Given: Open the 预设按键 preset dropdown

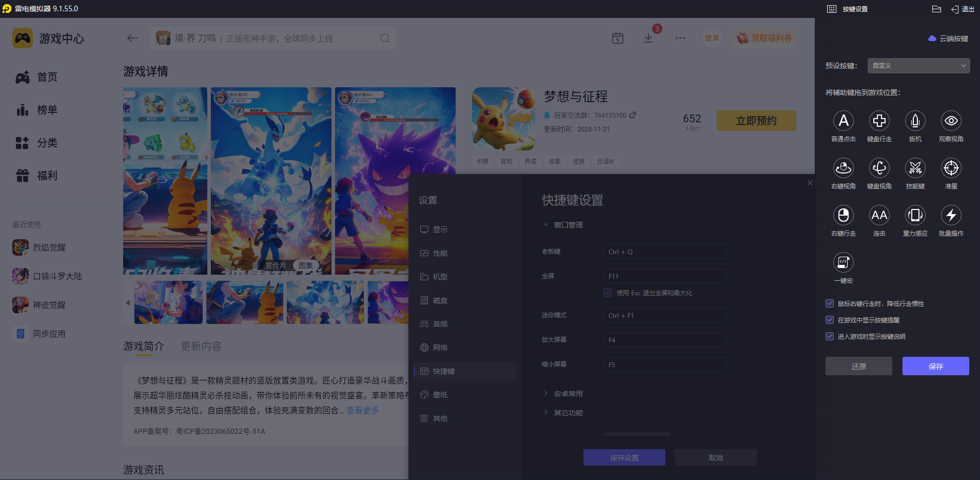Looking at the screenshot, I should [x=918, y=66].
